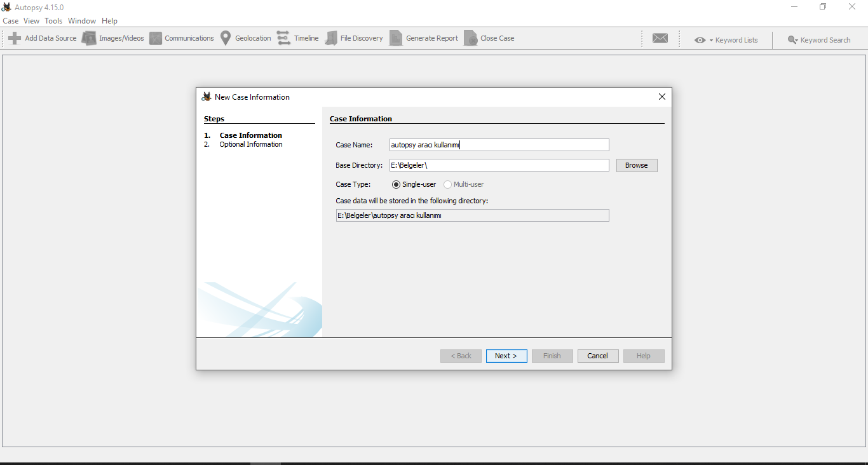Restore down the Autopsy window
The image size is (868, 465).
(823, 7)
